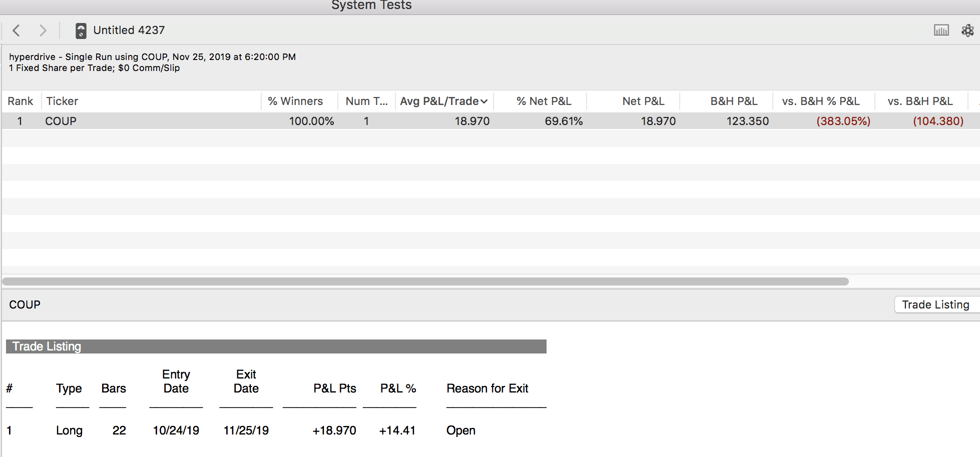Image resolution: width=980 pixels, height=457 pixels.
Task: Click the Num T... column header
Action: tap(366, 101)
